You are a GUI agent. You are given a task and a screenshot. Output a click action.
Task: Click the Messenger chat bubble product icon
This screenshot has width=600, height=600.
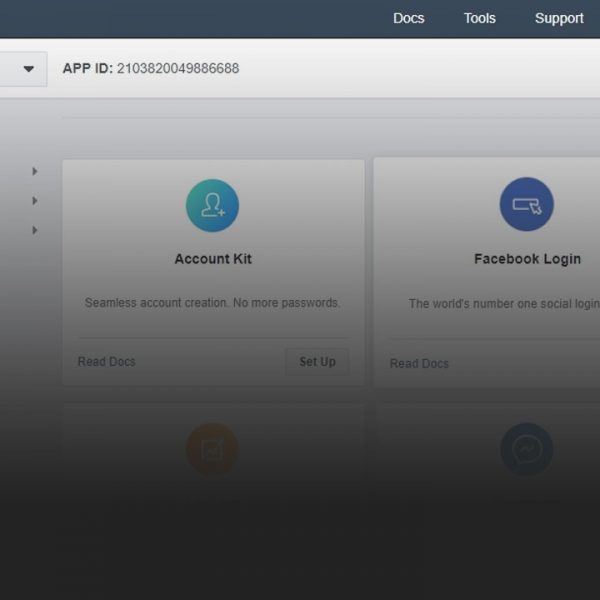click(527, 449)
